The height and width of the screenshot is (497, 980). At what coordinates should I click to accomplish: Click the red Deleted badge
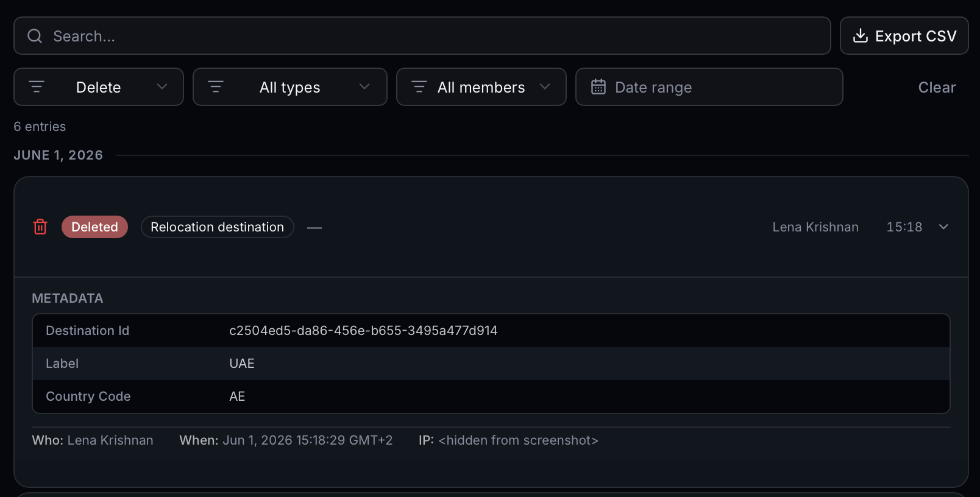tap(94, 227)
